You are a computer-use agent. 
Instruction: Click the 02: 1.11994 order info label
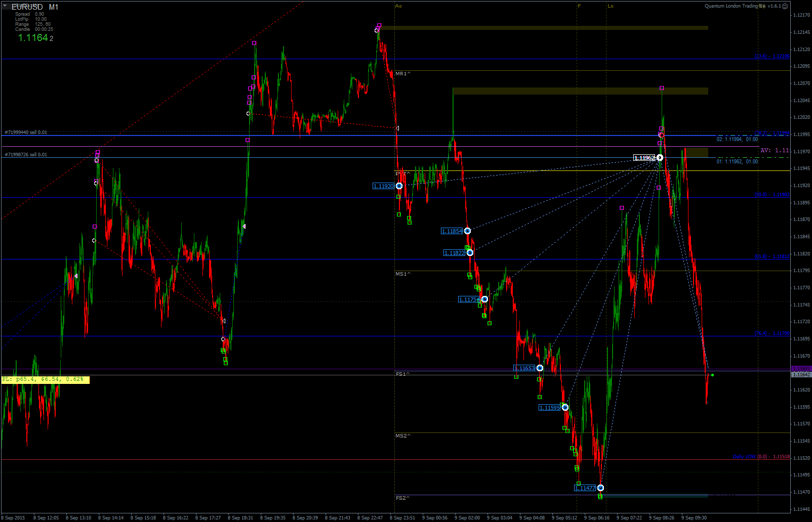(737, 139)
